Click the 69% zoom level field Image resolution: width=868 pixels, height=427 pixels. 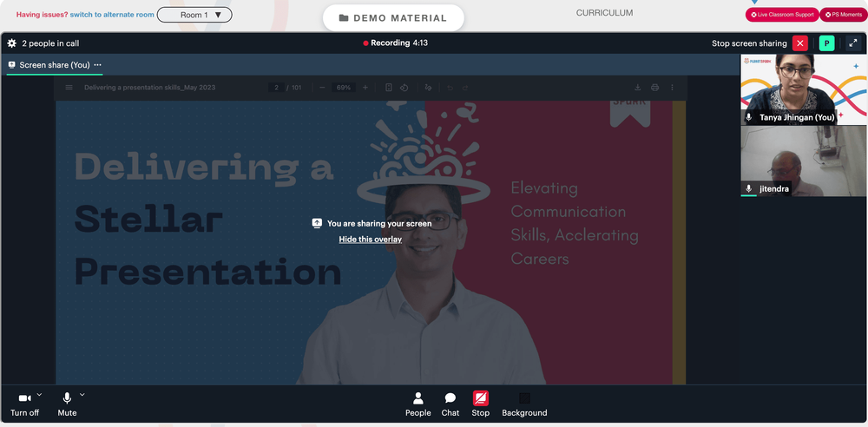[343, 88]
